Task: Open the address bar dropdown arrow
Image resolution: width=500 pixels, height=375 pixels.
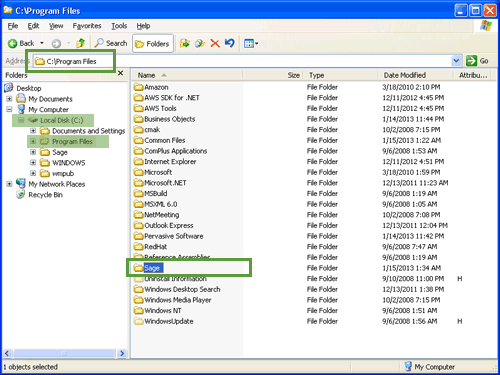Action: 456,61
